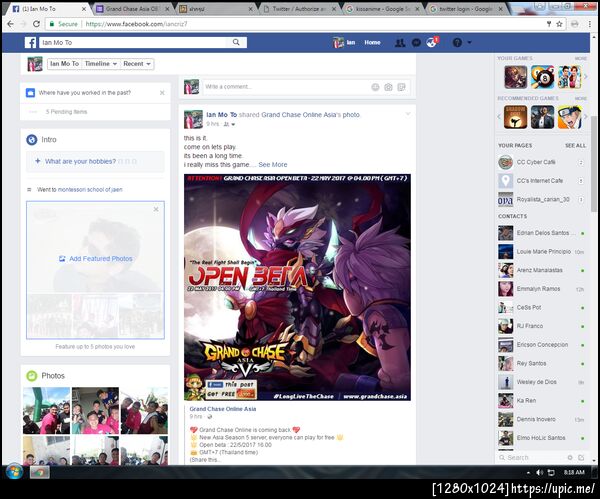
Task: Open chat settings gear icon
Action: click(x=570, y=458)
